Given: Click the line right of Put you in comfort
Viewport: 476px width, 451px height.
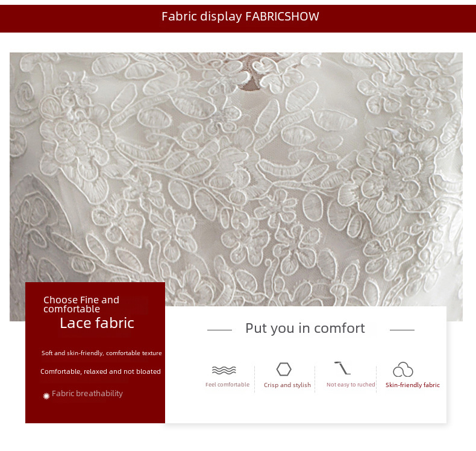Looking at the screenshot, I should coord(402,330).
